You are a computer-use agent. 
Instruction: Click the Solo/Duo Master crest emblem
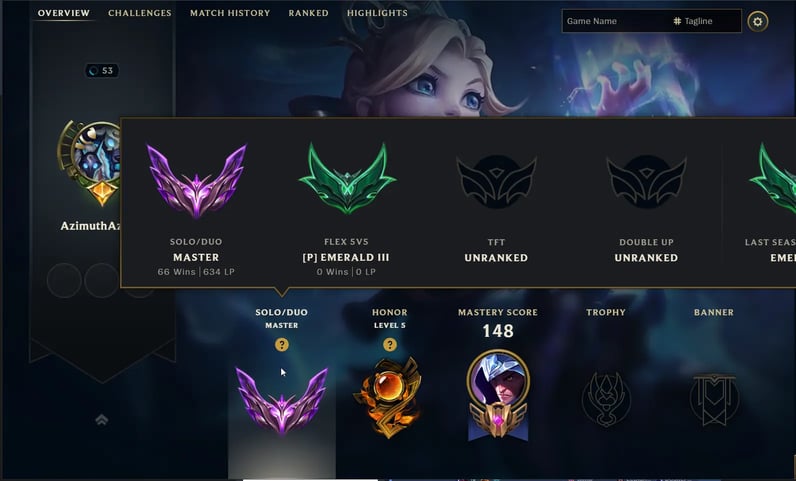(282, 400)
